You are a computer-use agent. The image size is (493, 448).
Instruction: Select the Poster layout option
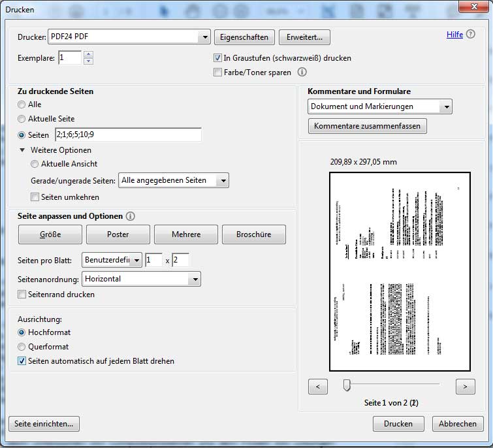118,234
